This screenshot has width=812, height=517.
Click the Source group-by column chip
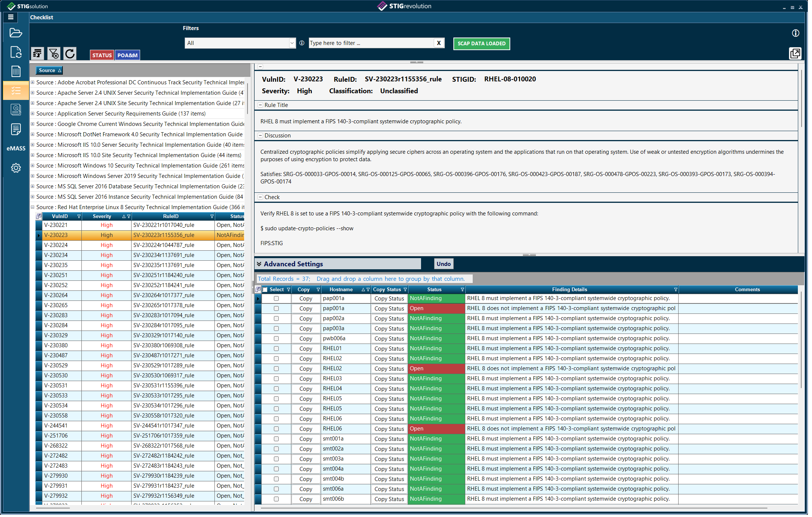point(49,70)
